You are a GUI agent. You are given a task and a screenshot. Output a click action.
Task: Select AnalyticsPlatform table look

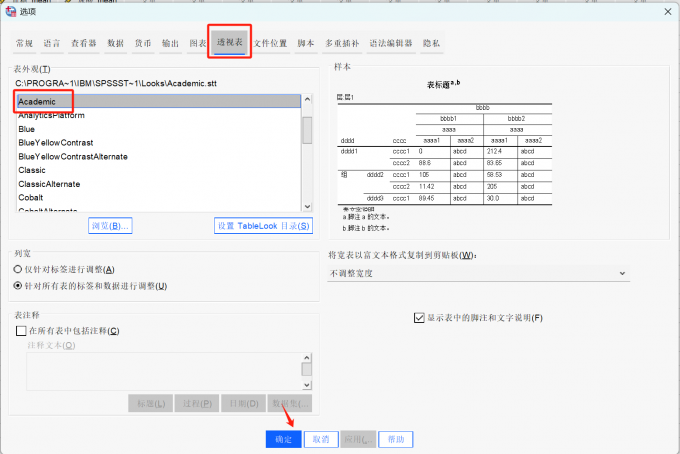(x=159, y=115)
